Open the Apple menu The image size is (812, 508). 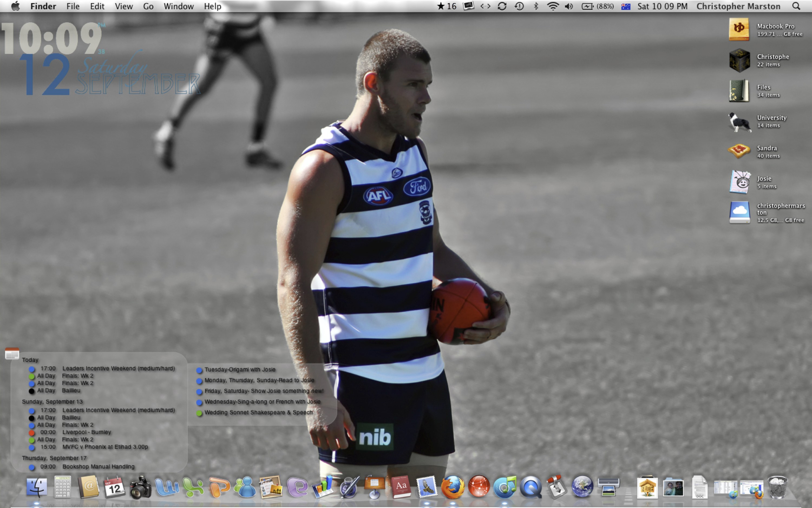point(15,6)
